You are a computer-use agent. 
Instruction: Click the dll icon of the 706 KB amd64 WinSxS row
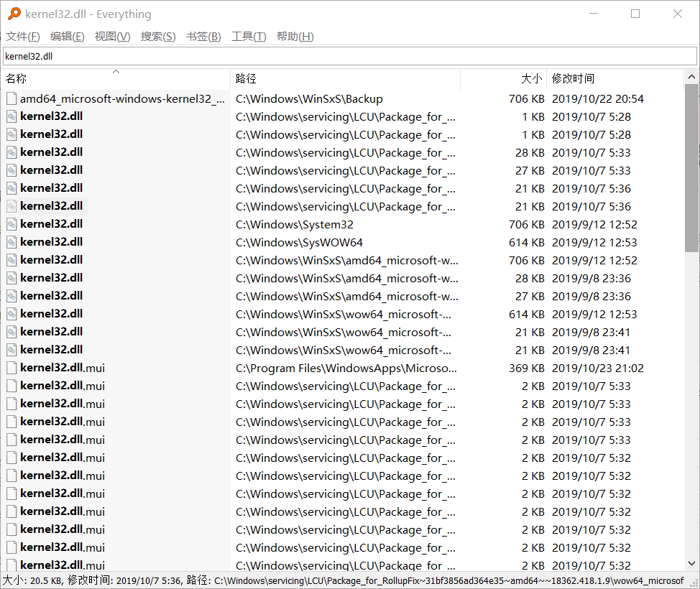click(x=12, y=260)
